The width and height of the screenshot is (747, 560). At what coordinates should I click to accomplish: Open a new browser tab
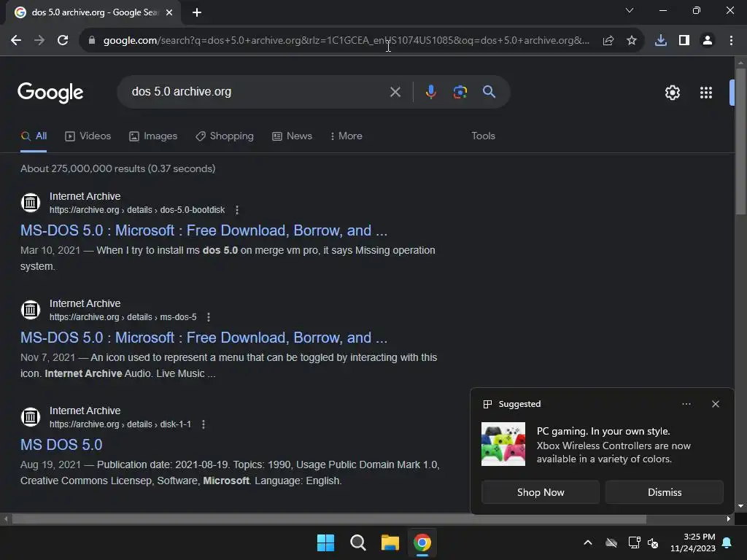point(197,12)
